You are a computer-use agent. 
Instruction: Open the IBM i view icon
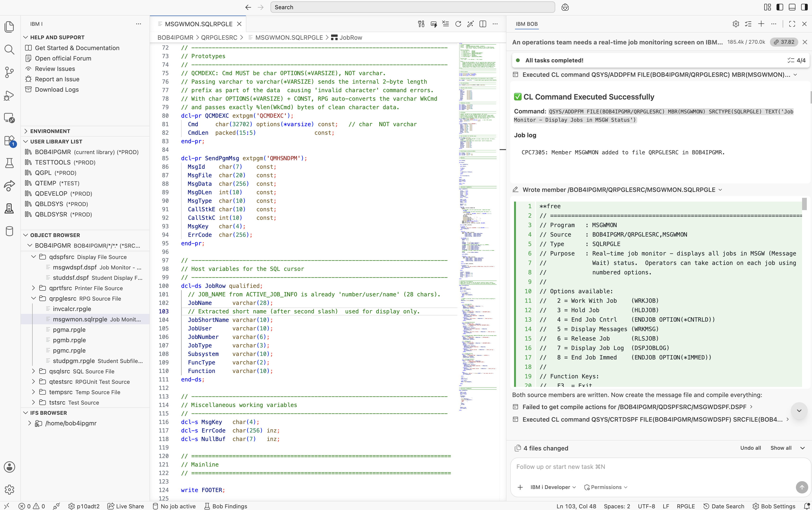tap(9, 208)
